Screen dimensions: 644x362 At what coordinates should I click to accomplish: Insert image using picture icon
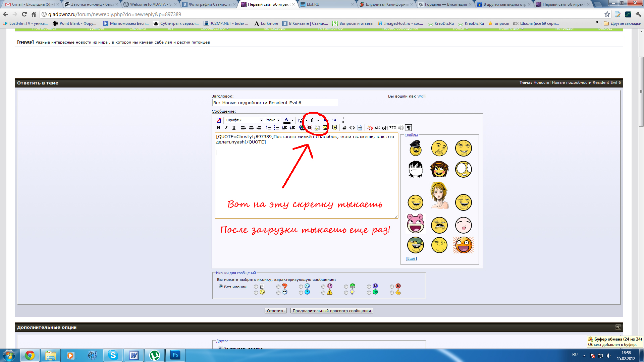325,128
